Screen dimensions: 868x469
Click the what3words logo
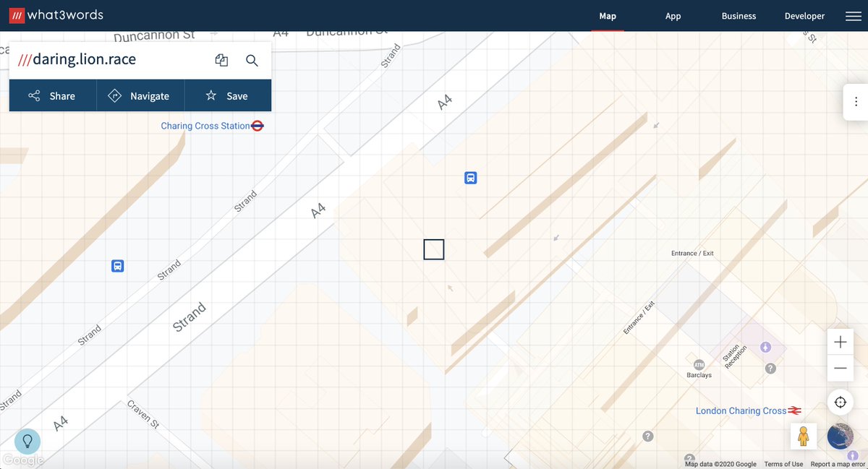(57, 15)
